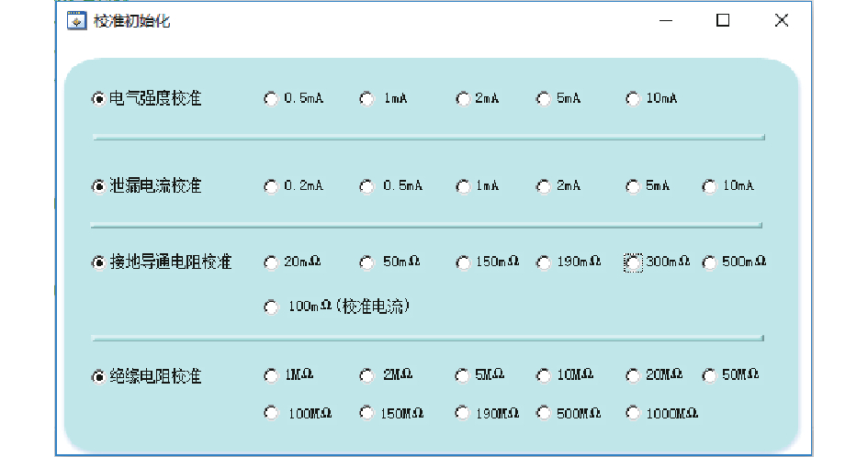The image size is (868, 457).
Task: Select the 20MΩ option
Action: 633,375
